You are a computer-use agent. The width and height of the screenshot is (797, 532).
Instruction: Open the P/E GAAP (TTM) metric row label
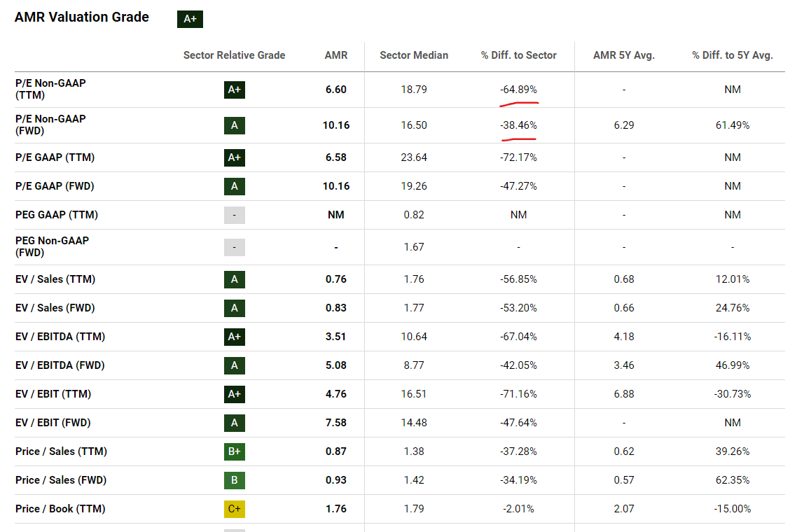click(x=55, y=157)
